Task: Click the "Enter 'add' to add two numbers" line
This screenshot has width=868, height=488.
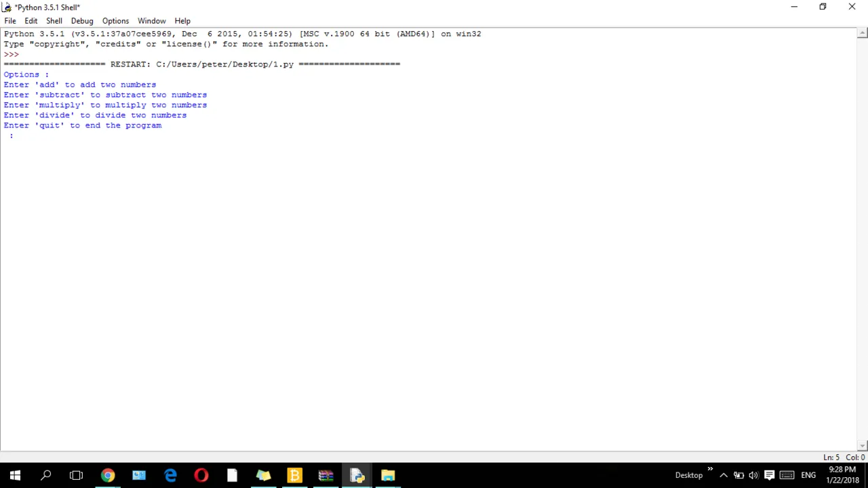Action: point(80,85)
